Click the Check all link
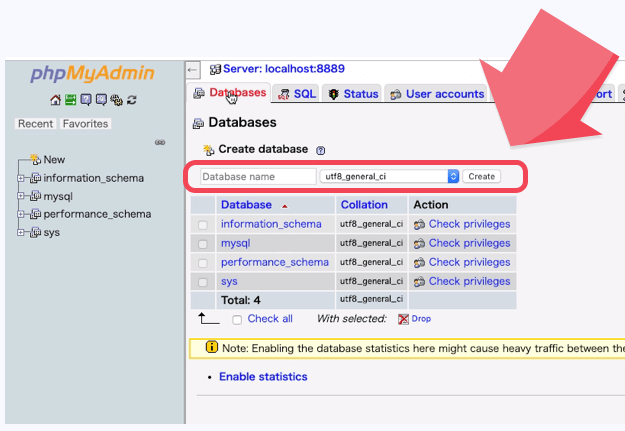The image size is (625, 431). click(x=270, y=319)
